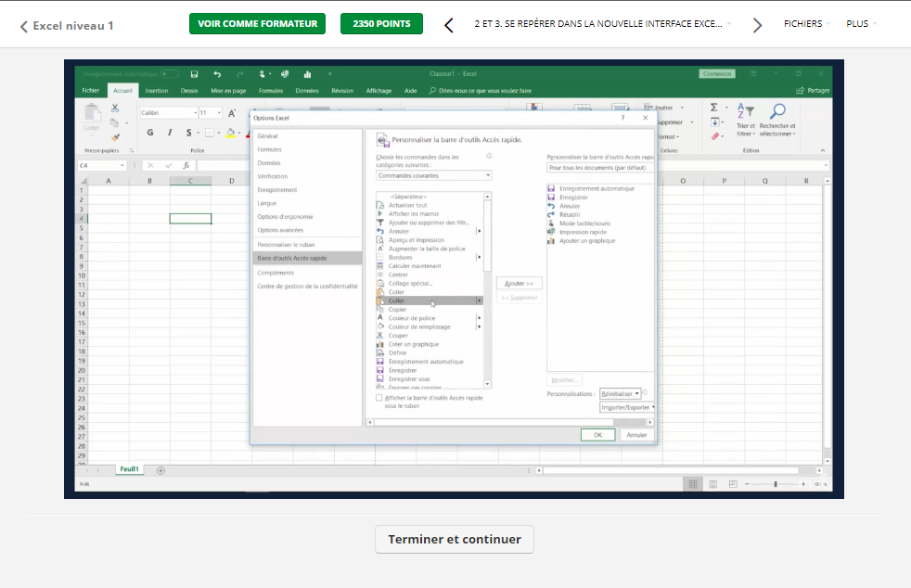Click the Partager share icon
The width and height of the screenshot is (911, 588).
tap(800, 91)
